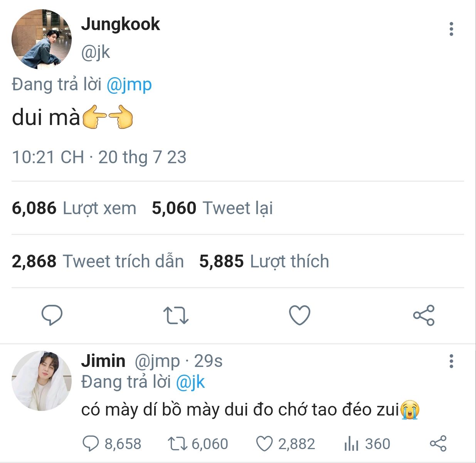476x463 pixels.
Task: Open the blue @jmp mention link
Action: [129, 84]
